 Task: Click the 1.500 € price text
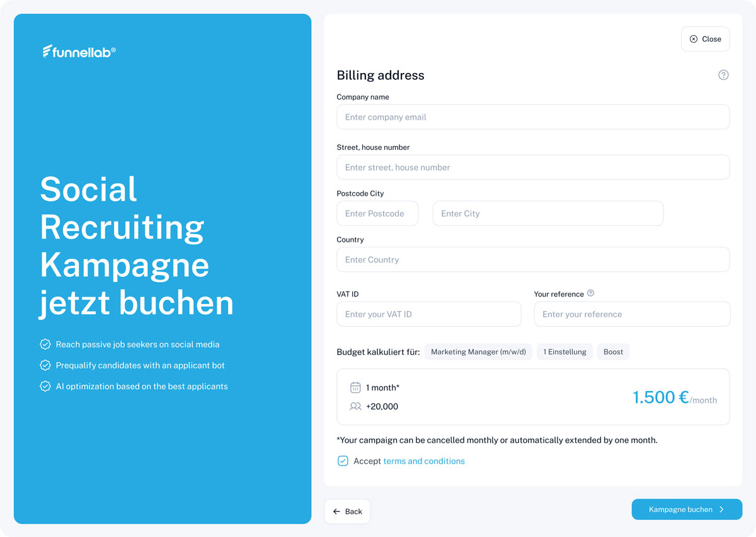coord(660,397)
